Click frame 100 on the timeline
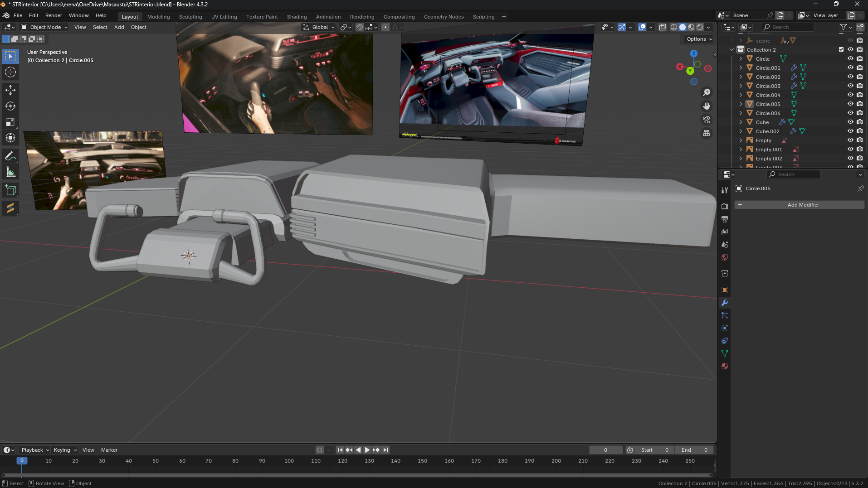 (x=289, y=461)
